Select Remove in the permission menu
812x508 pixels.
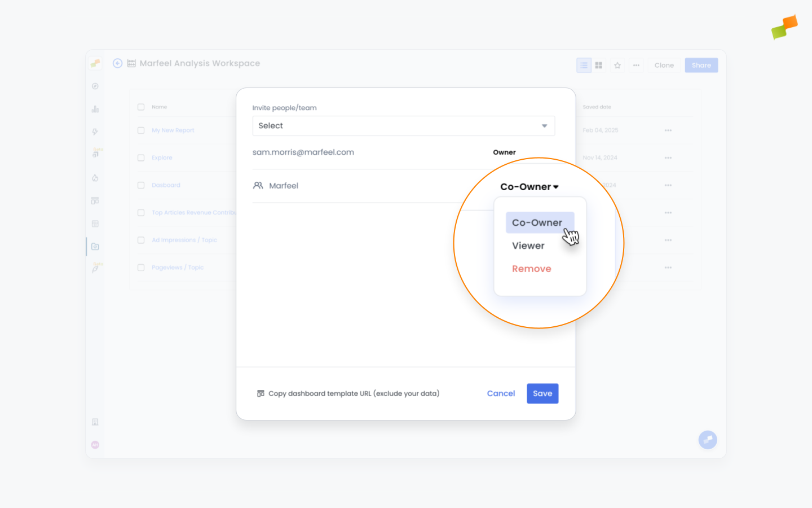pos(531,268)
